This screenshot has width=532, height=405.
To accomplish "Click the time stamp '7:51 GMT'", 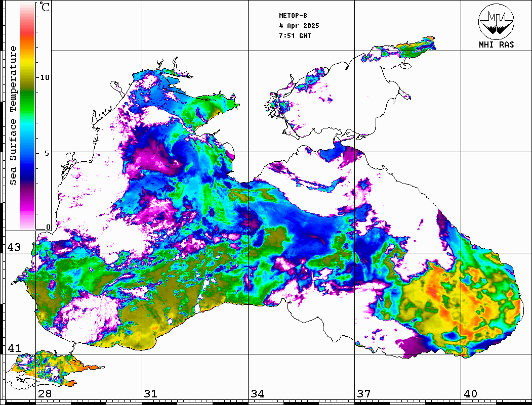I will [x=295, y=35].
